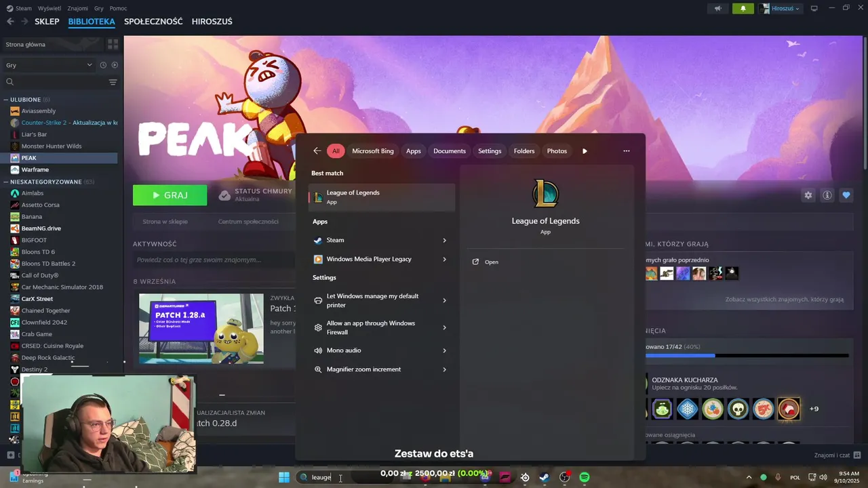Open more options ellipsis in search panel
The height and width of the screenshot is (488, 868).
coord(626,151)
